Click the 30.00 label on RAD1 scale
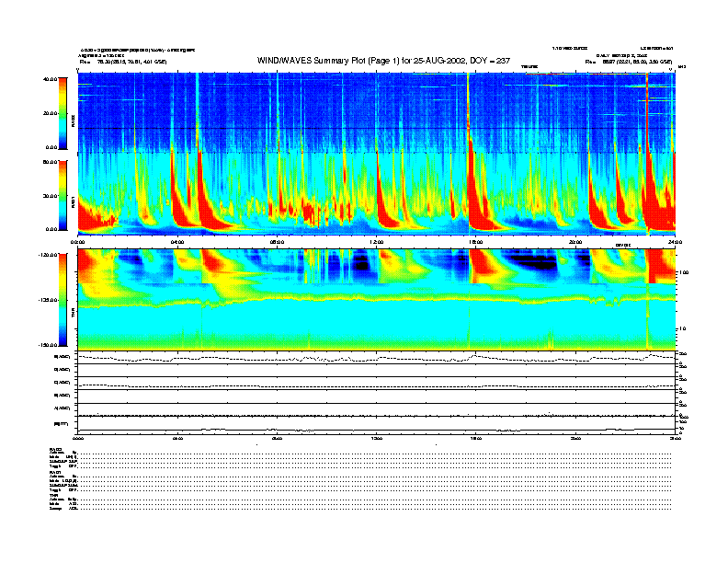Screen dimensions: 728x563 (50, 196)
